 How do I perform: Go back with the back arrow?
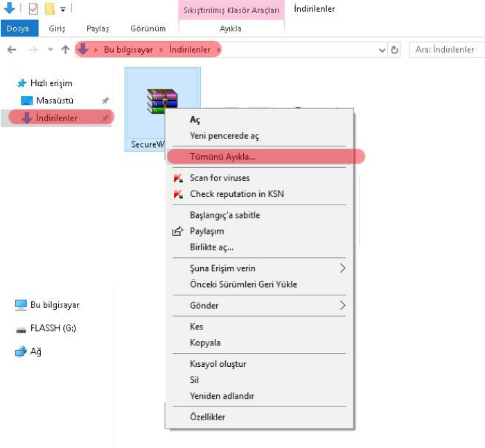click(x=12, y=49)
